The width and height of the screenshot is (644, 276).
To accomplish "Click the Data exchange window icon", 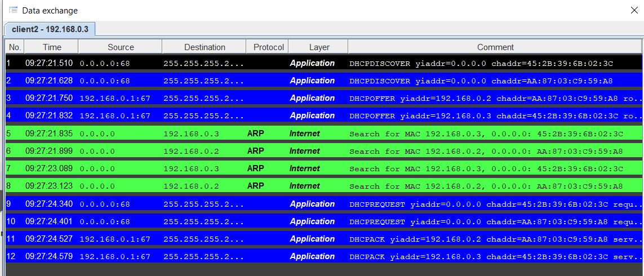I will [13, 10].
